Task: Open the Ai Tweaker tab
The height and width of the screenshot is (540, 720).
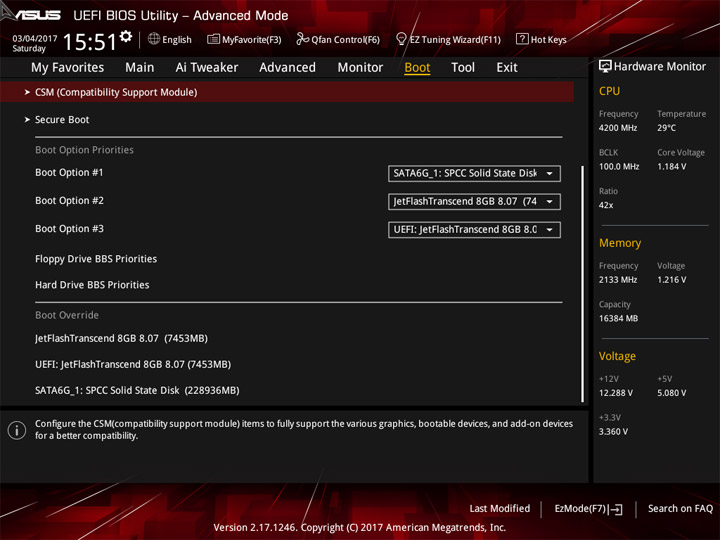Action: tap(207, 68)
